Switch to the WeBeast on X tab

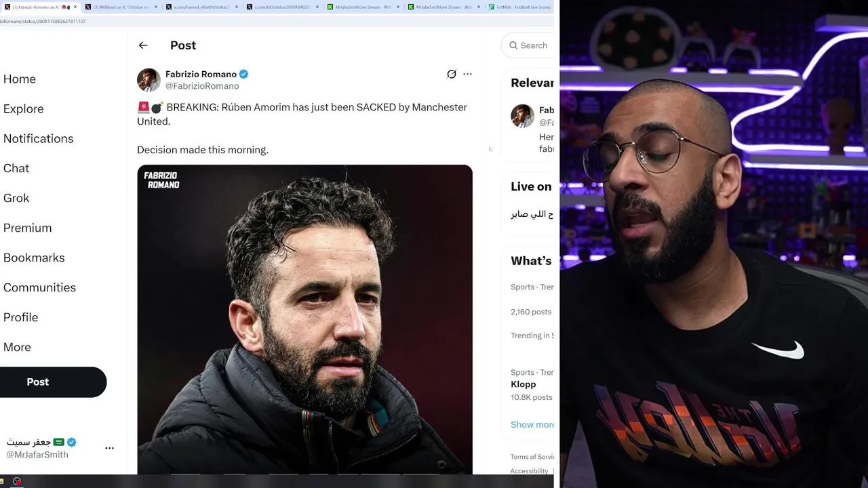click(117, 7)
